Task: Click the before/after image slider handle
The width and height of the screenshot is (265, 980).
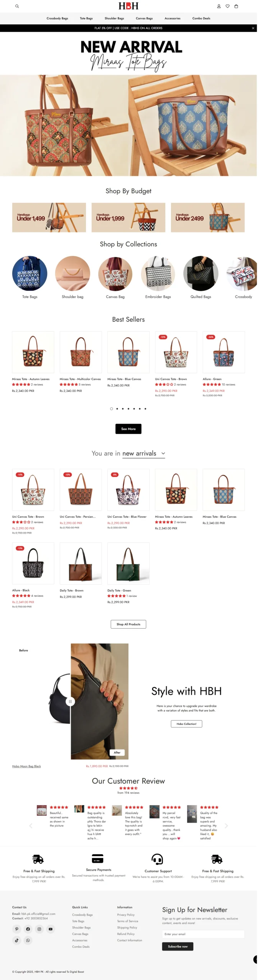Action: click(x=70, y=702)
